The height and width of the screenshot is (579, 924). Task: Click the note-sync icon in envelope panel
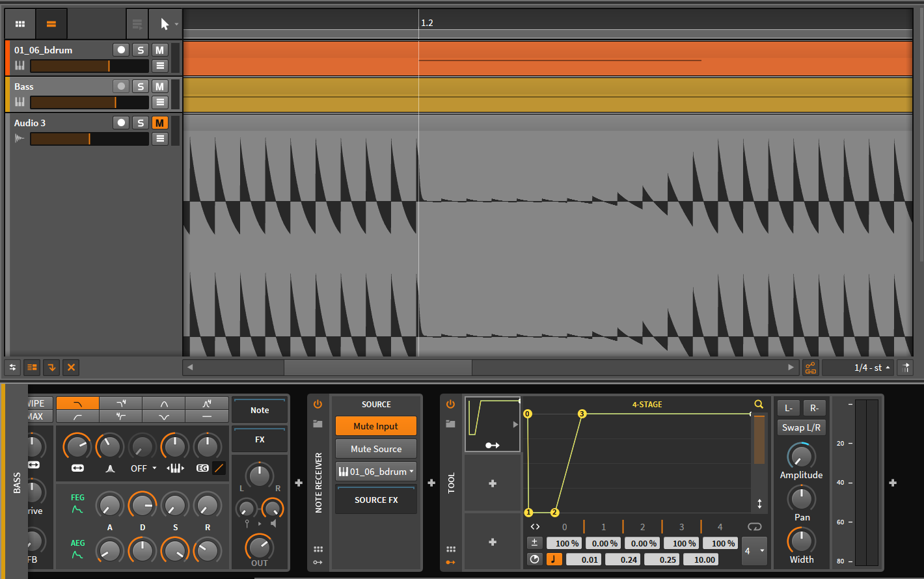(x=554, y=559)
